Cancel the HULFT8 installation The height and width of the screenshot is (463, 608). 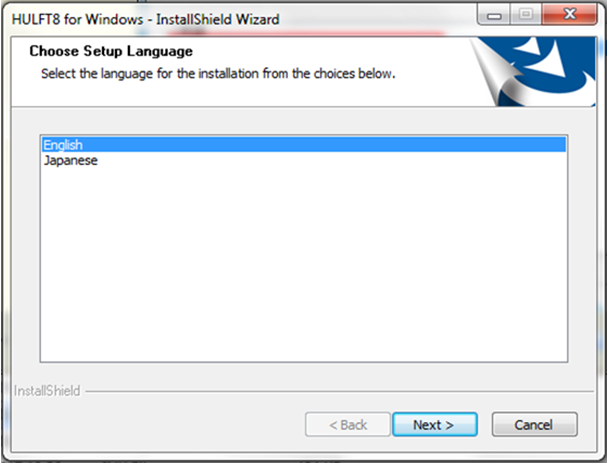pos(534,425)
